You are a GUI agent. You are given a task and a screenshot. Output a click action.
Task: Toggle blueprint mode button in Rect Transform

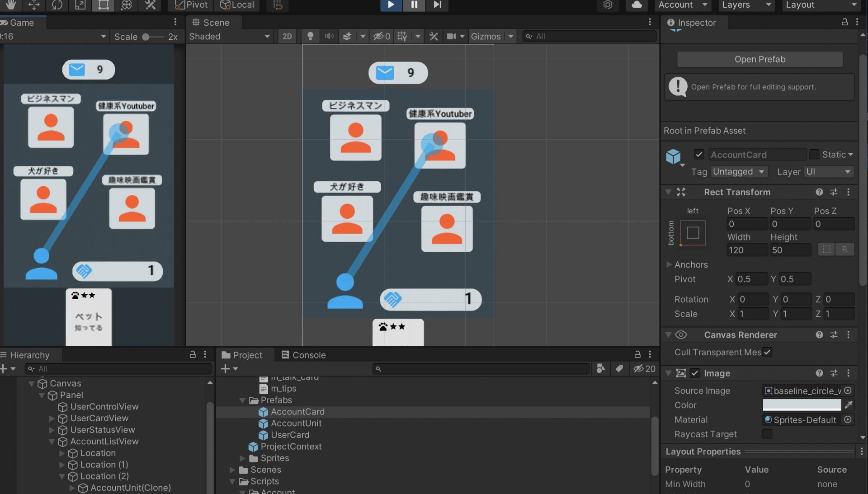click(826, 249)
